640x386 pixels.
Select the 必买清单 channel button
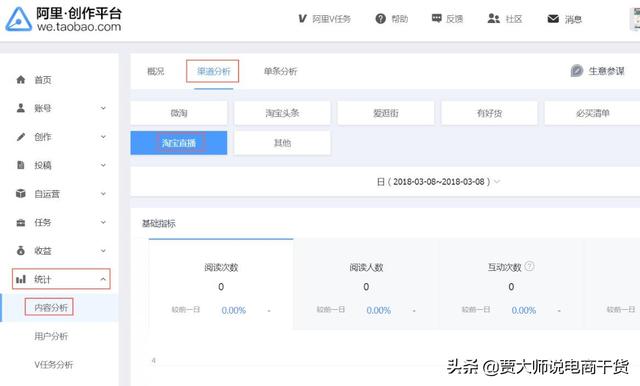click(x=592, y=113)
